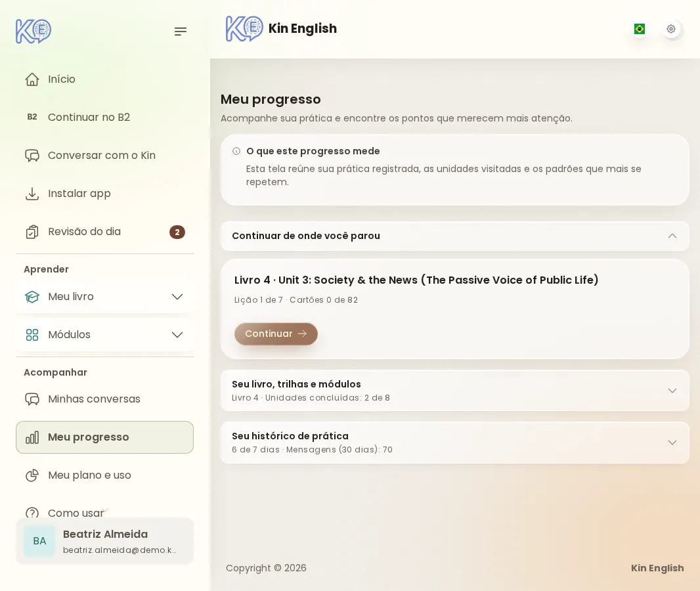Image resolution: width=700 pixels, height=591 pixels.
Task: Expand the Módulos dropdown chevron
Action: coord(177,335)
